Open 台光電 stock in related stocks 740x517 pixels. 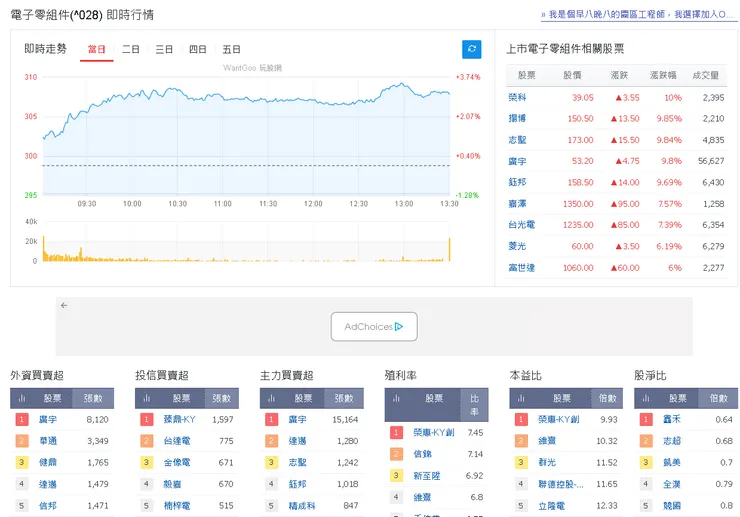coord(521,225)
